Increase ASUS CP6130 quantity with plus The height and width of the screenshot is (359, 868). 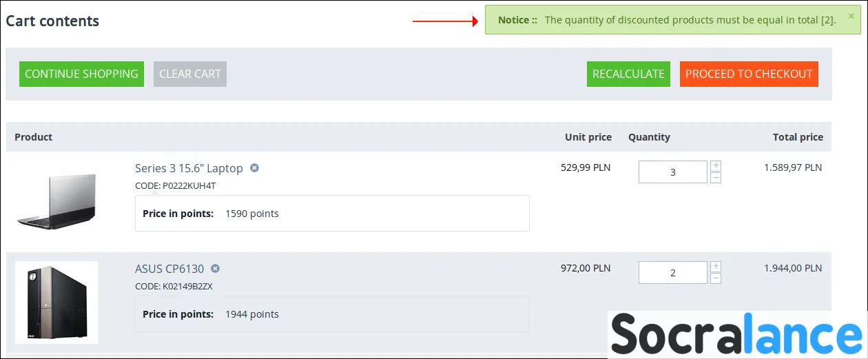[716, 267]
